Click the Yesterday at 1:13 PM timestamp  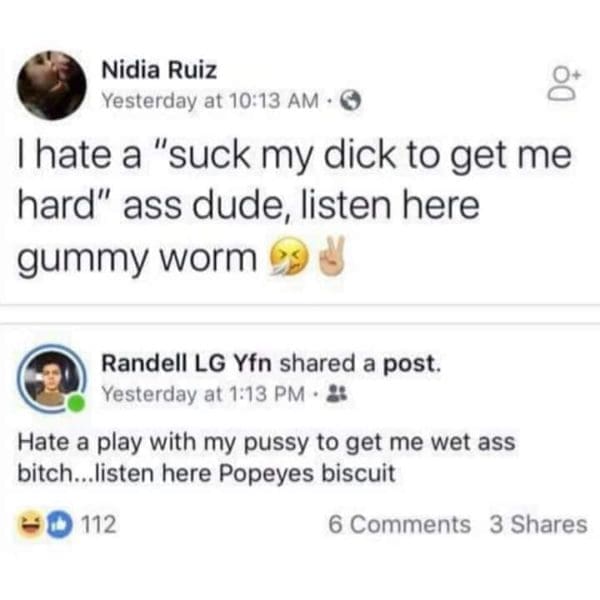tap(203, 393)
